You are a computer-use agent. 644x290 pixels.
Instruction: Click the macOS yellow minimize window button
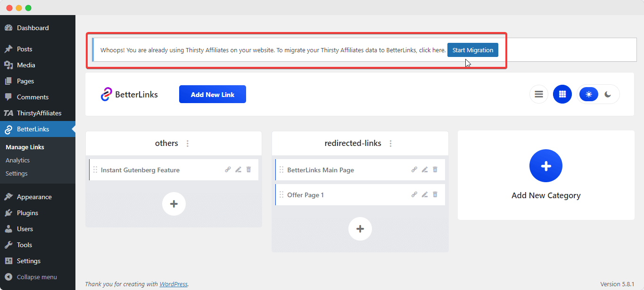19,8
